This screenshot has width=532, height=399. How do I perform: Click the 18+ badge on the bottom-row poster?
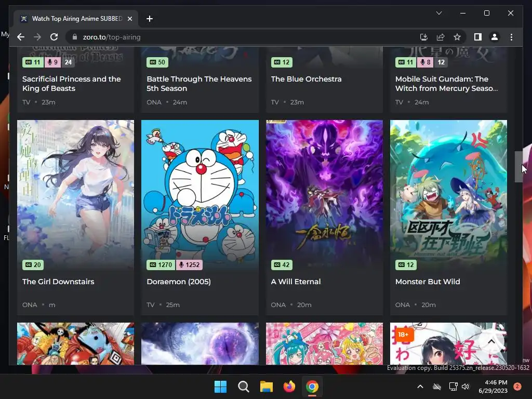point(403,335)
